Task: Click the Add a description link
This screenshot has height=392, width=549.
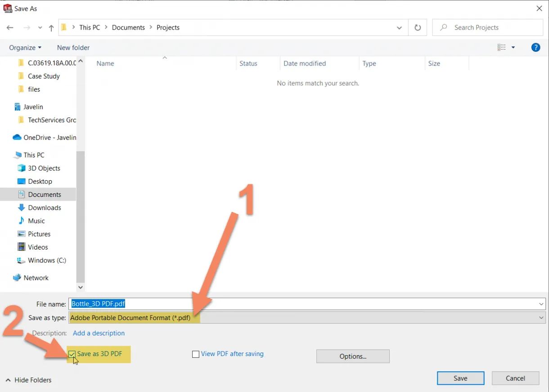Action: click(99, 333)
